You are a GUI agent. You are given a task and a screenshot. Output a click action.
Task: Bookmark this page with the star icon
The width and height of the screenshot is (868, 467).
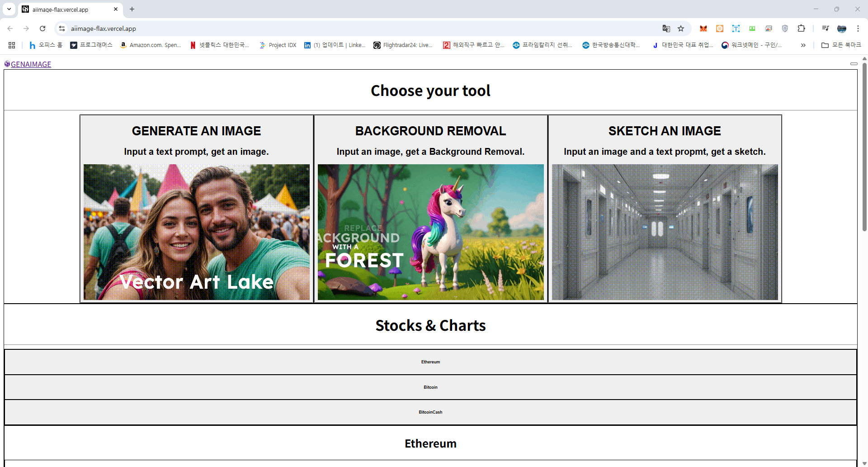681,29
